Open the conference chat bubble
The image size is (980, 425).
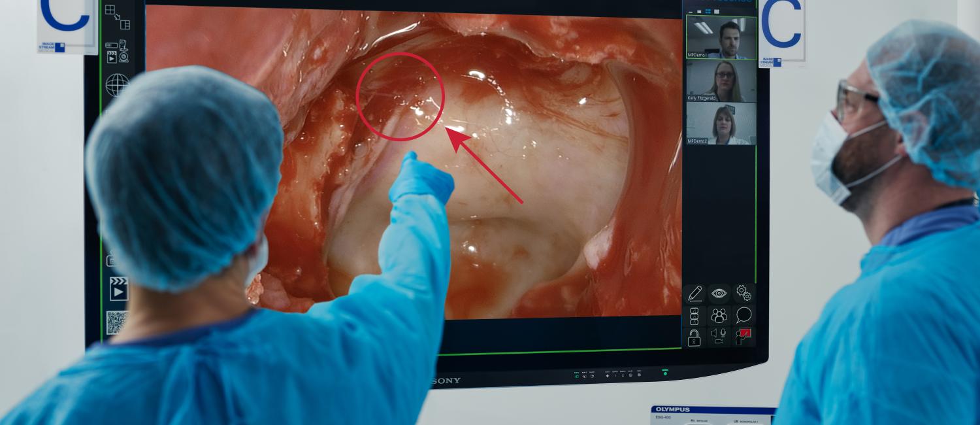point(745,316)
